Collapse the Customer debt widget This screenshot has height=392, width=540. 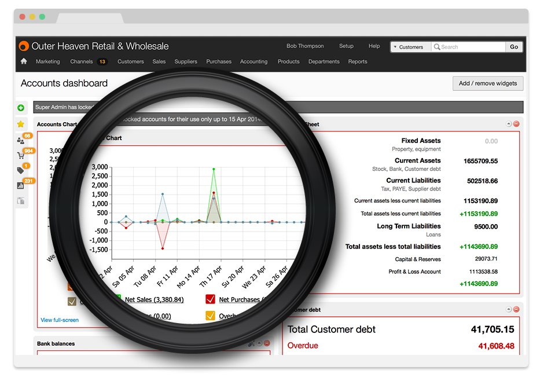(509, 310)
